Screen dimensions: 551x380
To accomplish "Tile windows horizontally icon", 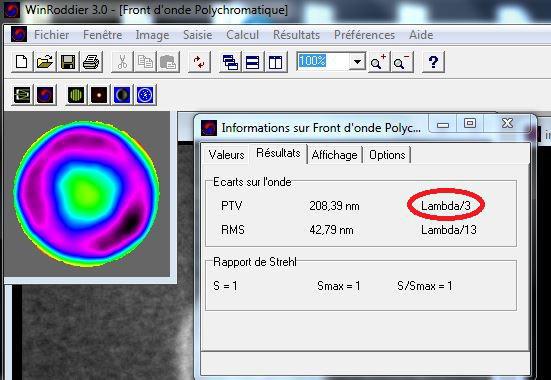I will tap(253, 62).
